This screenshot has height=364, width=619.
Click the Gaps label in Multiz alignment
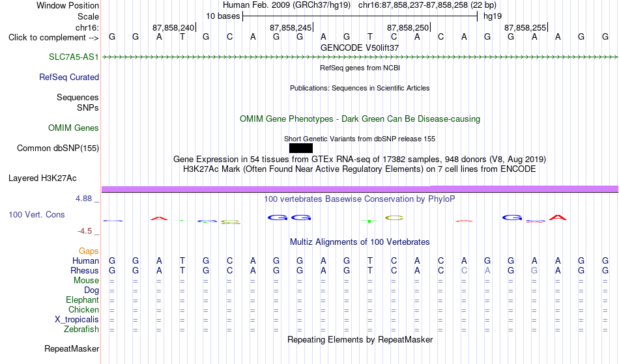[x=89, y=251]
